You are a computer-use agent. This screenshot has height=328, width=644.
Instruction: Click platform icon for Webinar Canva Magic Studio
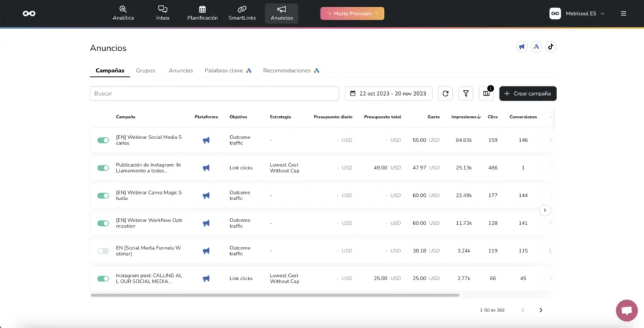[x=206, y=196]
